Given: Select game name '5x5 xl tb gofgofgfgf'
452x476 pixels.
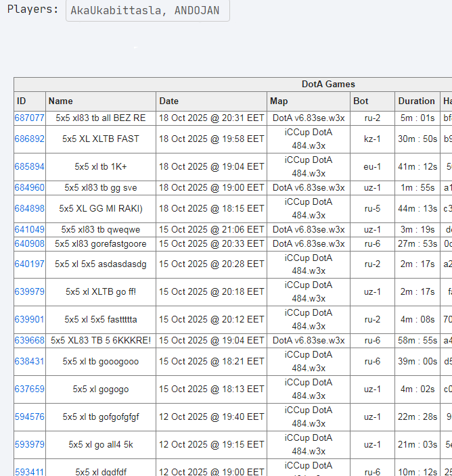Looking at the screenshot, I should tap(101, 416).
